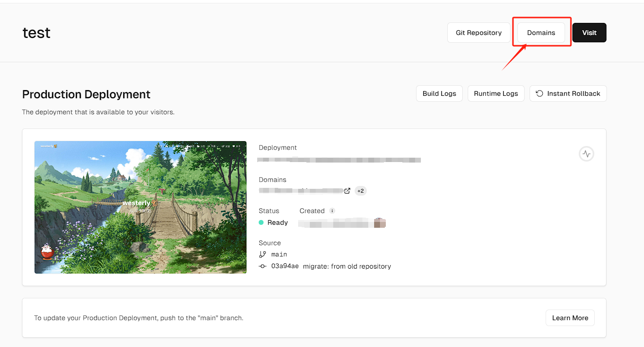The image size is (644, 347).
Task: Click the mascot icon in preview corner
Action: pos(47,252)
